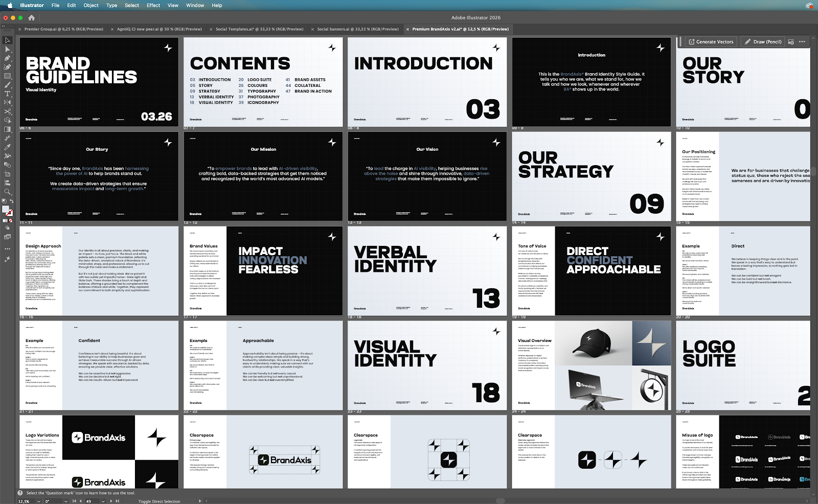Screen dimensions: 818x504
Task: Select the Reflect tool
Action: tap(8, 102)
